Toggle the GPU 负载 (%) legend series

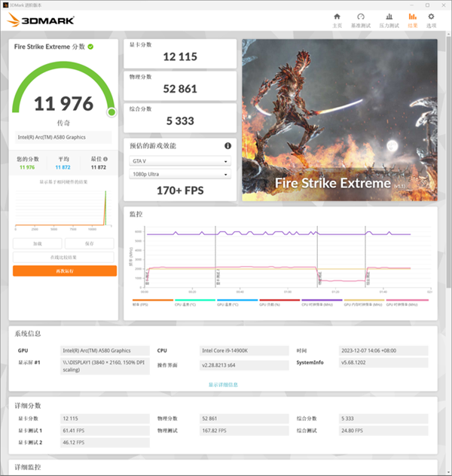(x=270, y=304)
